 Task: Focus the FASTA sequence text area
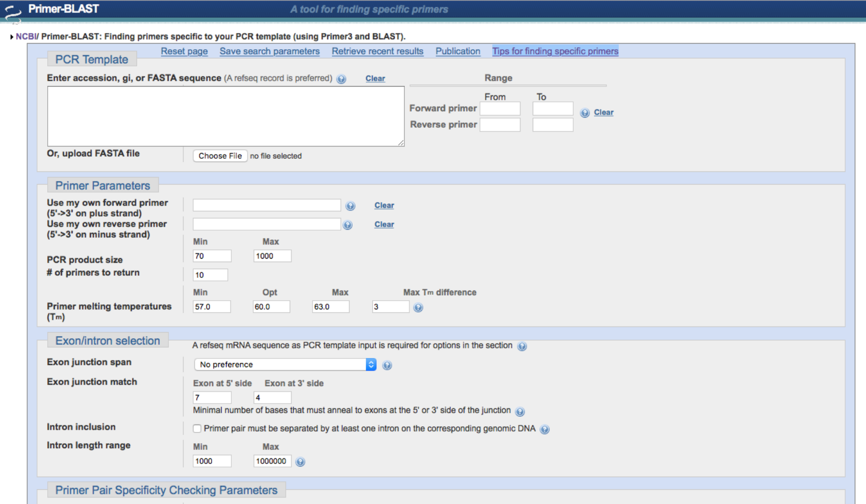point(226,116)
